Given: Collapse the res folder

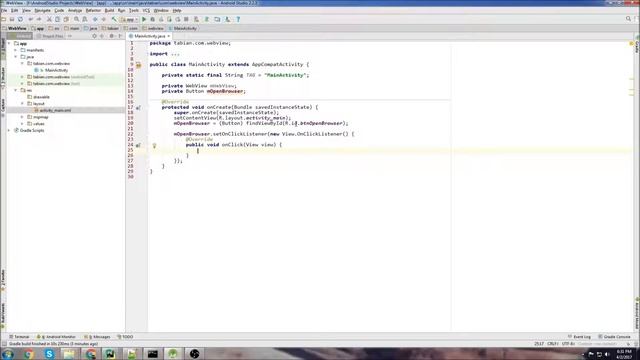Looking at the screenshot, I should (16, 90).
